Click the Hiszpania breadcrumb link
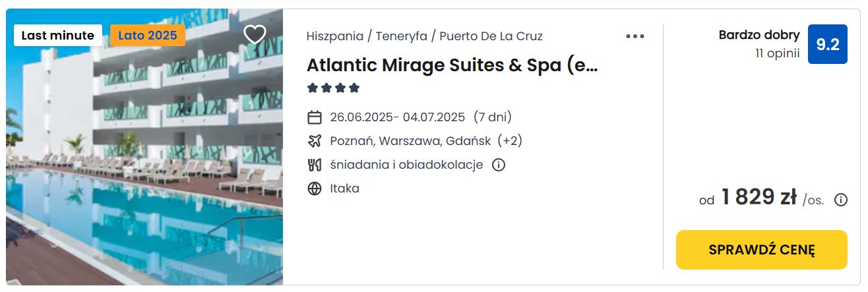868x292 pixels. pos(334,36)
